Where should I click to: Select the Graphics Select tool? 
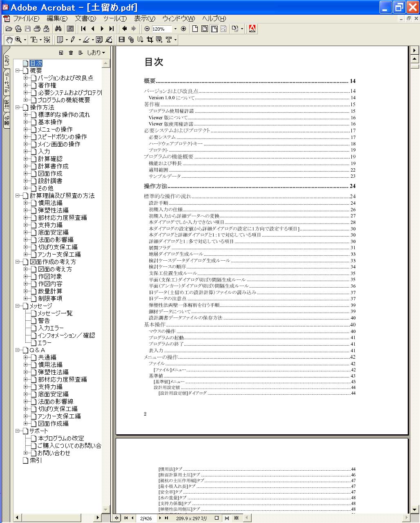pos(47,40)
